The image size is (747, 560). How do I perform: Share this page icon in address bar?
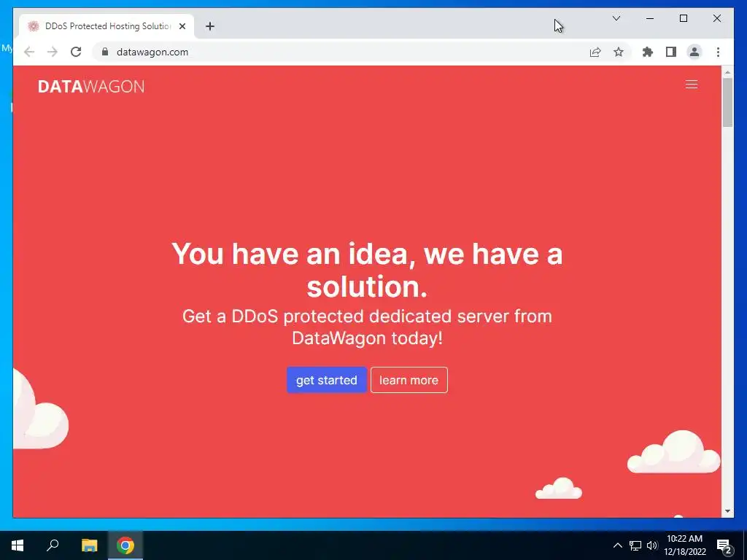[595, 52]
